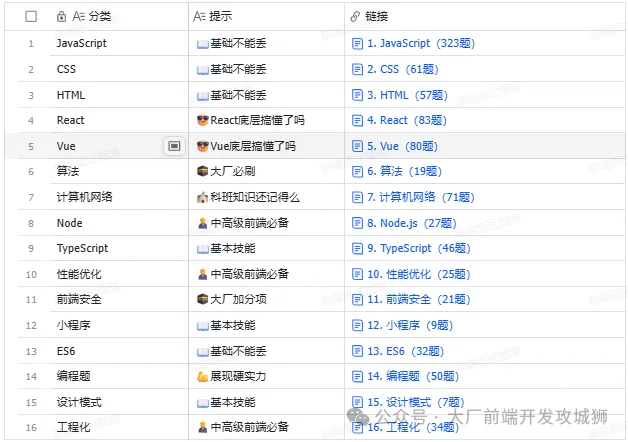Open link 4. React (83题)
The width and height of the screenshot is (628, 442).
(407, 120)
